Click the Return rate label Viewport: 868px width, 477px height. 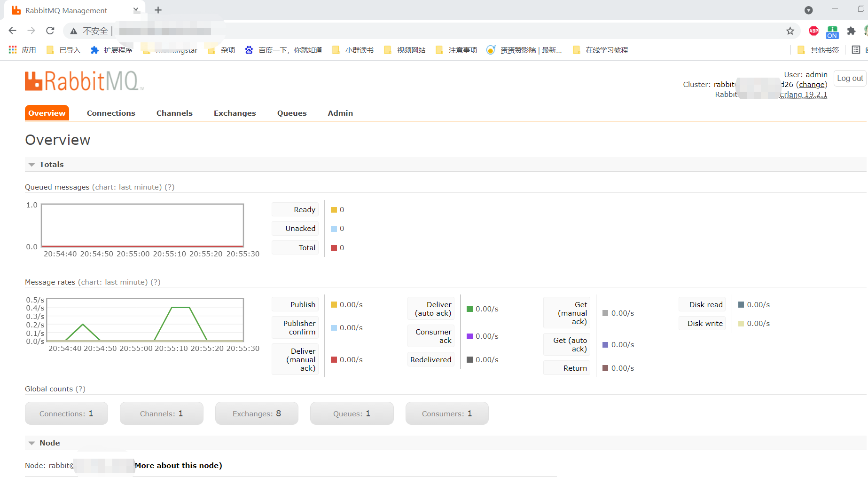click(x=567, y=368)
